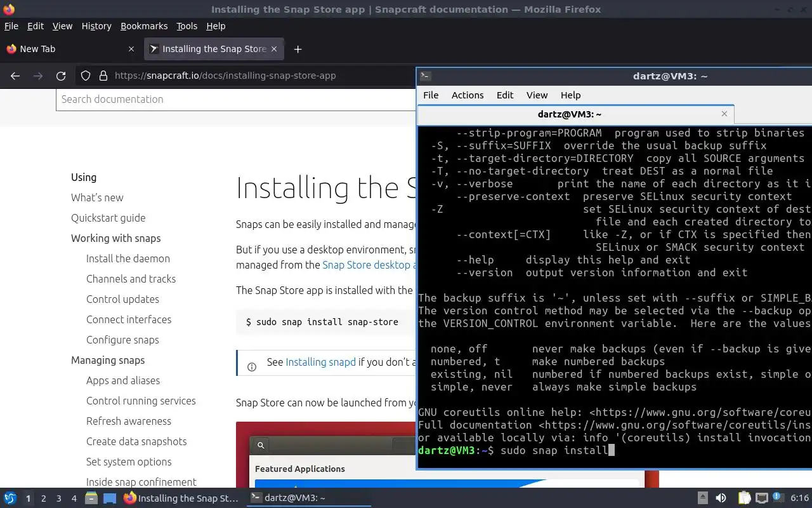Click the 6:16 clock in panel

[x=800, y=498]
